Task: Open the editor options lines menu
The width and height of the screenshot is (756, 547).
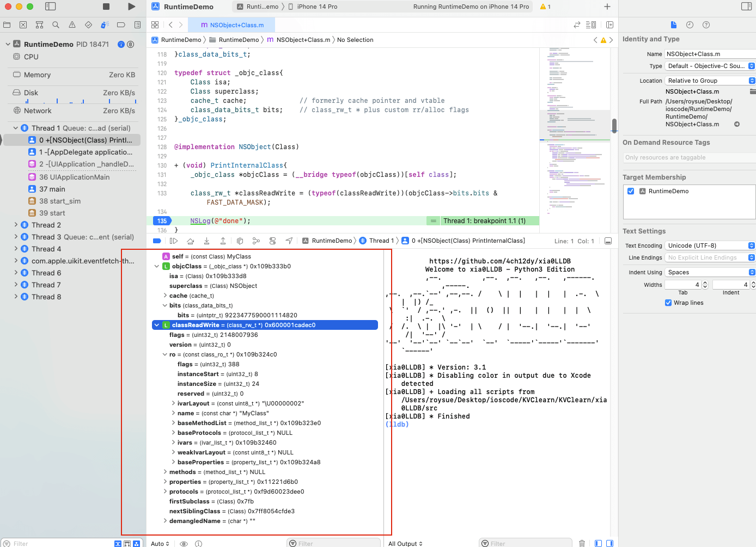Action: tap(591, 25)
